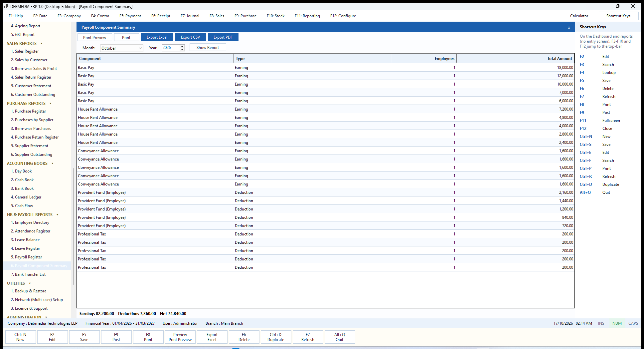The height and width of the screenshot is (349, 644).
Task: Collapse the SALES REPORTS section
Action: [x=42, y=44]
